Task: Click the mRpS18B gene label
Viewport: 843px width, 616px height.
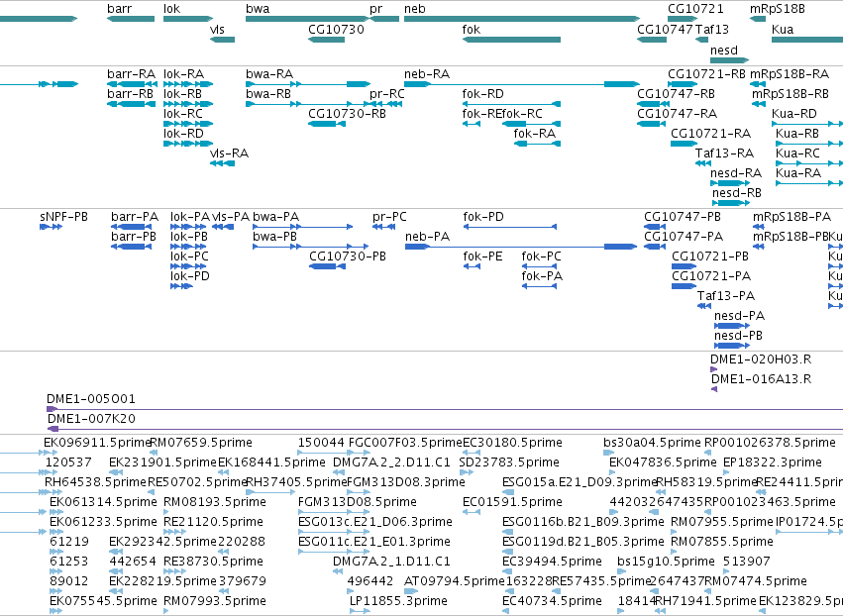Action: click(778, 9)
